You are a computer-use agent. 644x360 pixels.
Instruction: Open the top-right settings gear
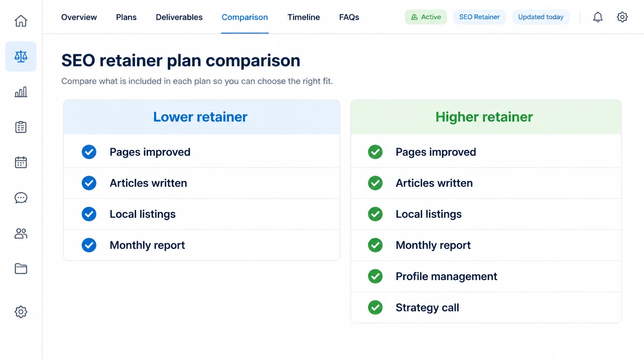[x=622, y=17]
